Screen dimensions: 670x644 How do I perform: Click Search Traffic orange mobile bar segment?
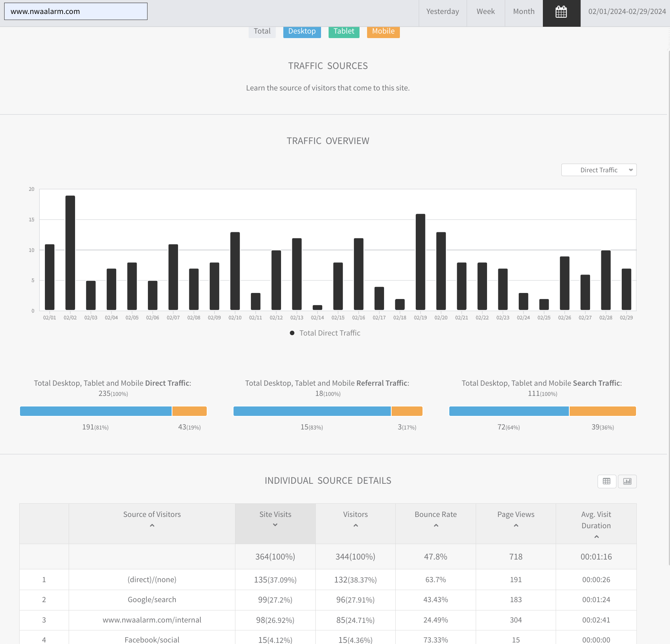pyautogui.click(x=603, y=411)
